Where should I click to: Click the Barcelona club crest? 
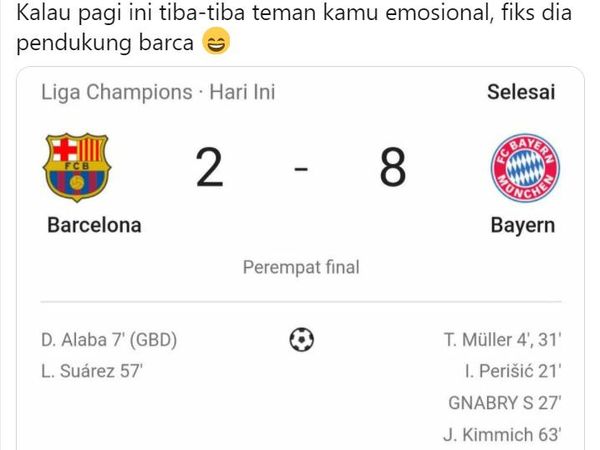coord(79,167)
